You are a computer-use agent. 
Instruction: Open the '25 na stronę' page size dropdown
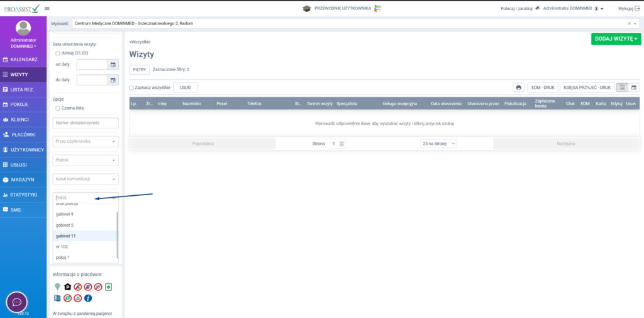(438, 144)
